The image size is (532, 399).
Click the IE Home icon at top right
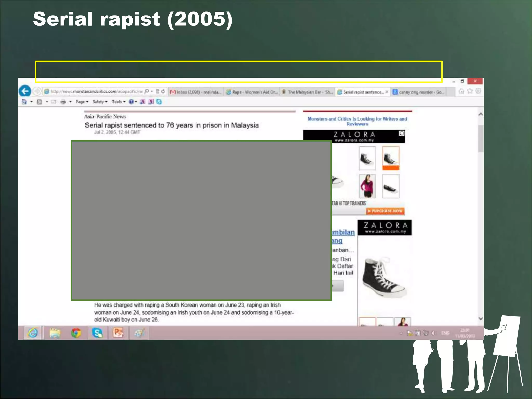pyautogui.click(x=461, y=91)
